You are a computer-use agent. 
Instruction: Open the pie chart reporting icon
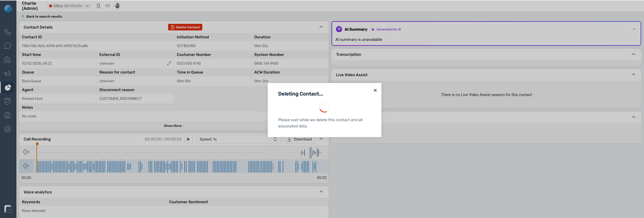click(8, 88)
